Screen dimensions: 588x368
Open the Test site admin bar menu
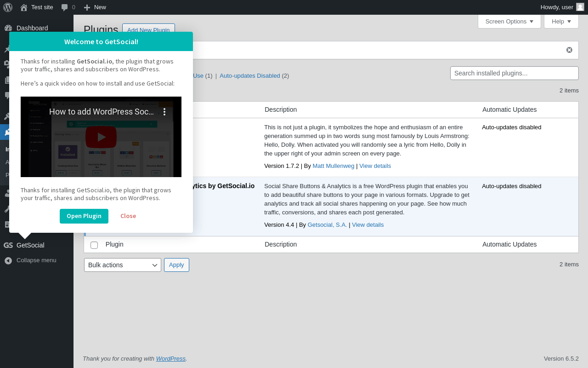[x=37, y=7]
